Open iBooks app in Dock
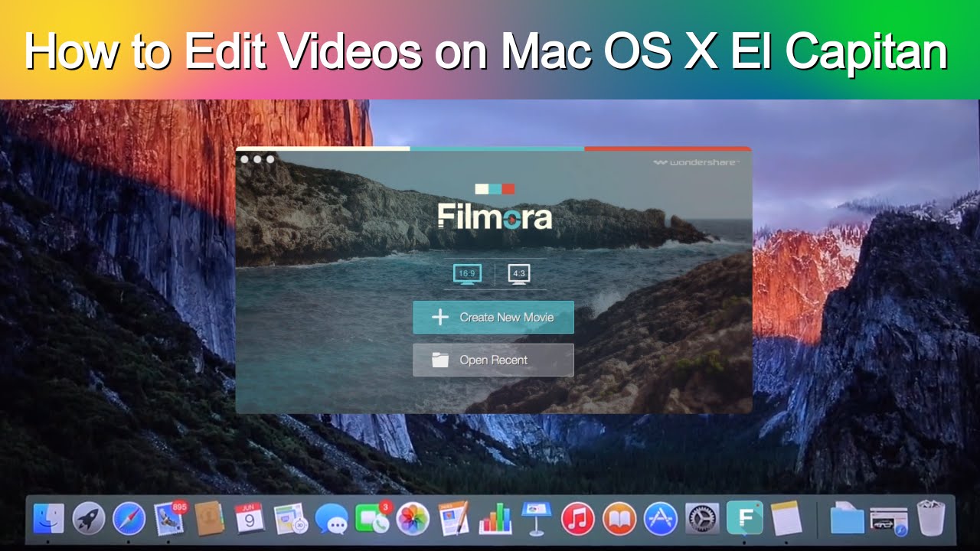Screen dimensions: 980x551 (x=619, y=520)
